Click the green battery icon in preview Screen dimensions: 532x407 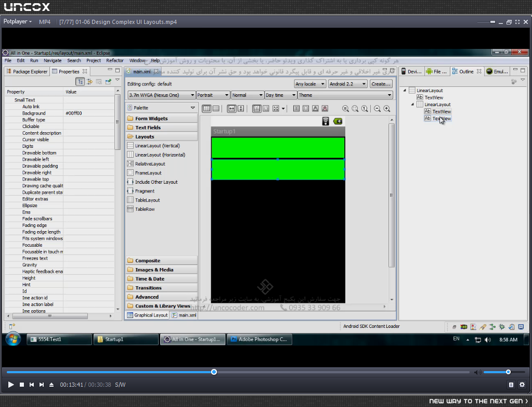click(338, 121)
